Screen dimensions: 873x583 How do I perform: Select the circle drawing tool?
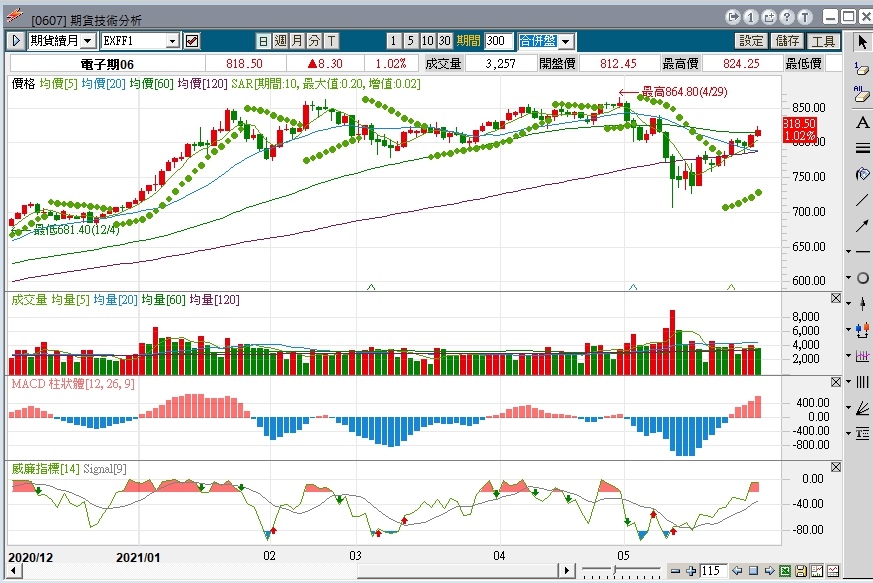click(x=863, y=278)
